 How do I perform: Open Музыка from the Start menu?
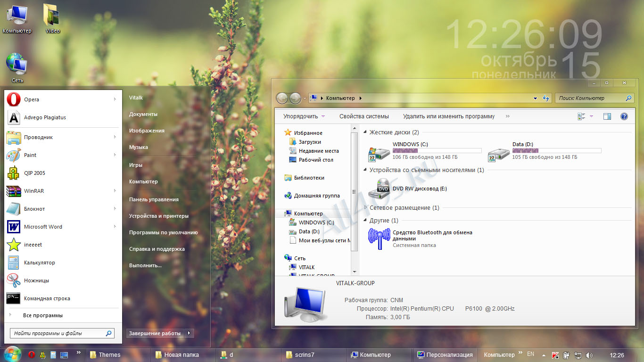click(139, 147)
